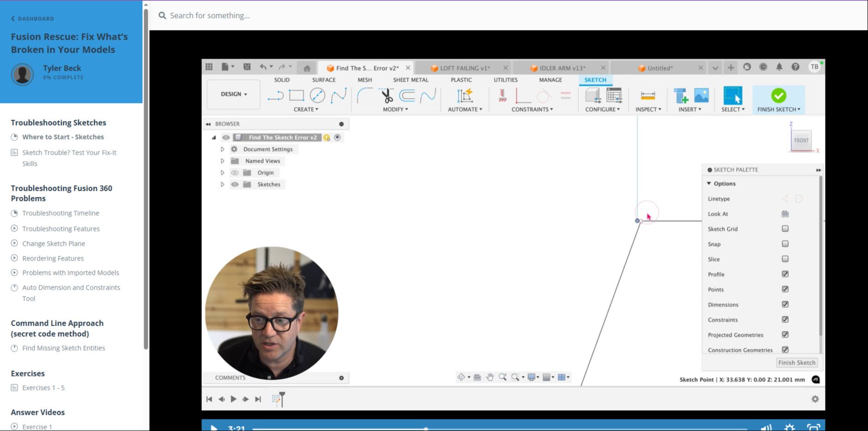Viewport: 868px width, 431px height.
Task: Open the Solid ribbon tab
Action: click(282, 80)
